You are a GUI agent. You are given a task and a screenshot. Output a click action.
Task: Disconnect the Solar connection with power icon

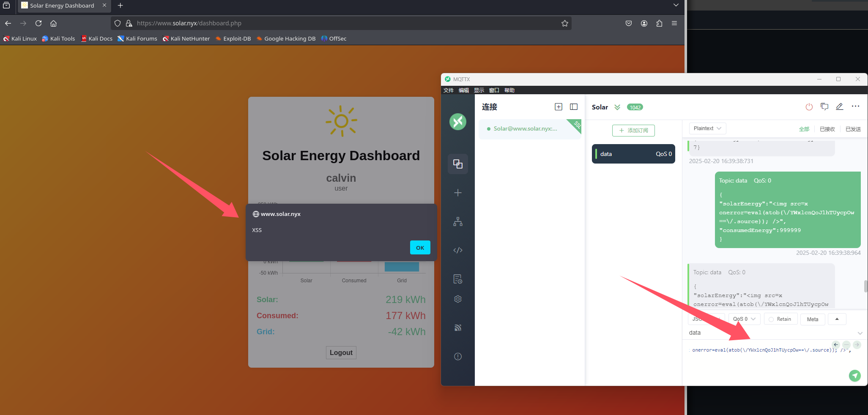click(x=809, y=107)
